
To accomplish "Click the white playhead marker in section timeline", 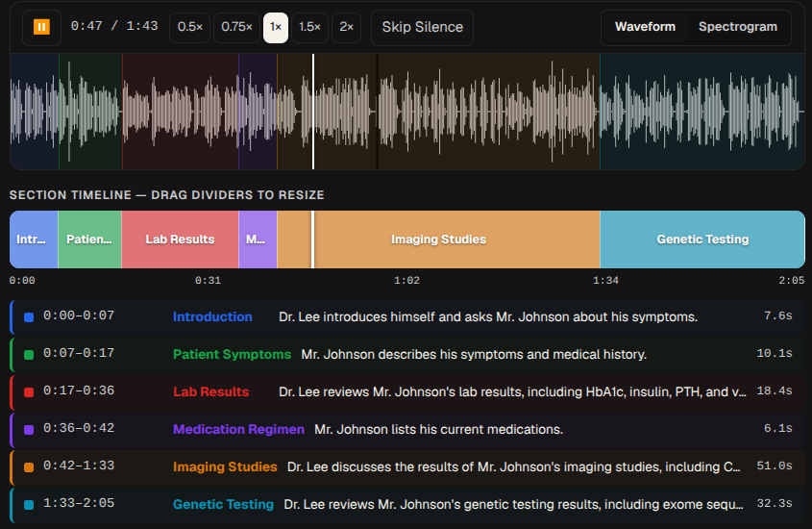I will [312, 239].
